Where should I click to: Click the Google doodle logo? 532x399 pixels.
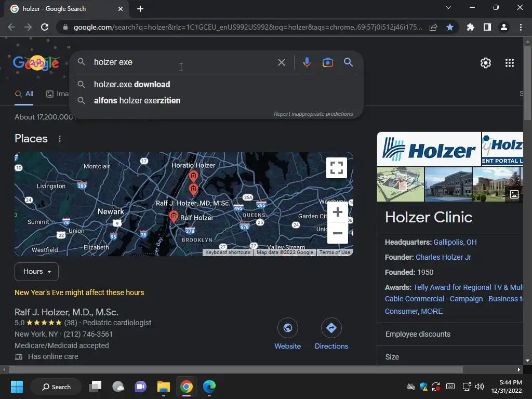click(x=36, y=63)
